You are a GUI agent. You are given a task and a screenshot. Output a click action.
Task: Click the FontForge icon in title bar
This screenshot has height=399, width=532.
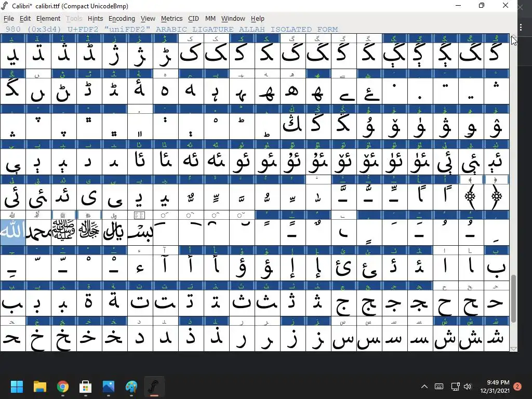pyautogui.click(x=4, y=6)
